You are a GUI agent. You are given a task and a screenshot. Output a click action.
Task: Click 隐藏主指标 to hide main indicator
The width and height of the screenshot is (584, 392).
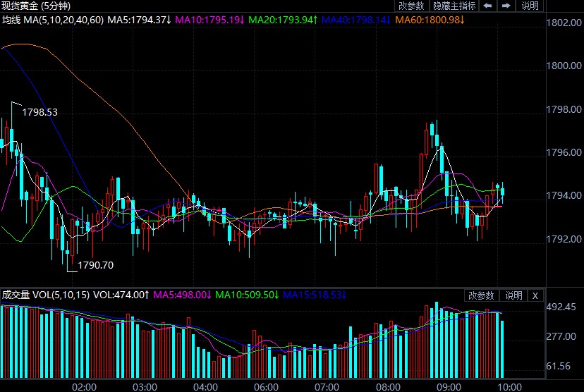[x=454, y=6]
